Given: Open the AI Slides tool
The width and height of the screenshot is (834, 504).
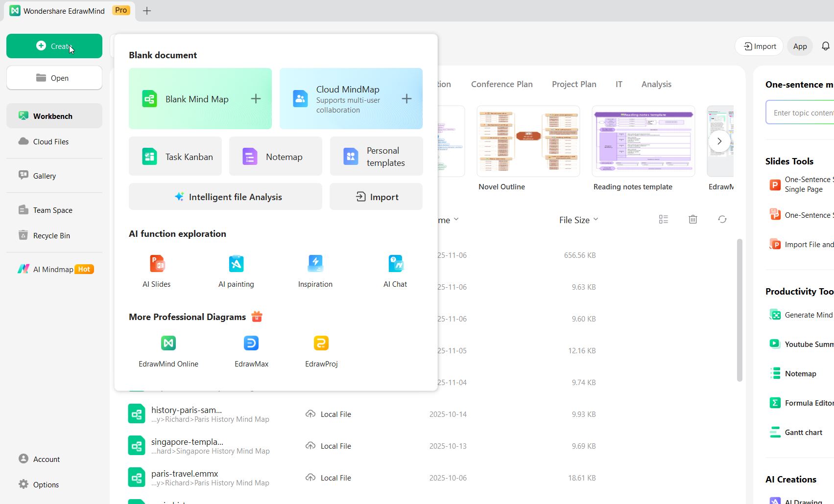Looking at the screenshot, I should tap(157, 271).
